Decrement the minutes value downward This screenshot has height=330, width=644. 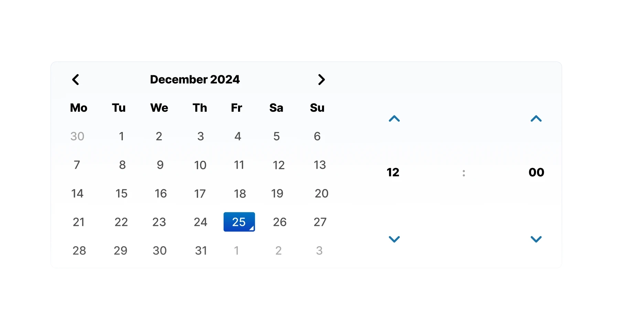[x=536, y=239]
